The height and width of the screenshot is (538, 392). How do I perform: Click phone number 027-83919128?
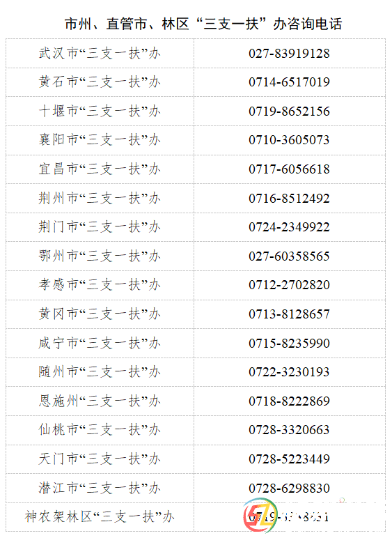289,53
